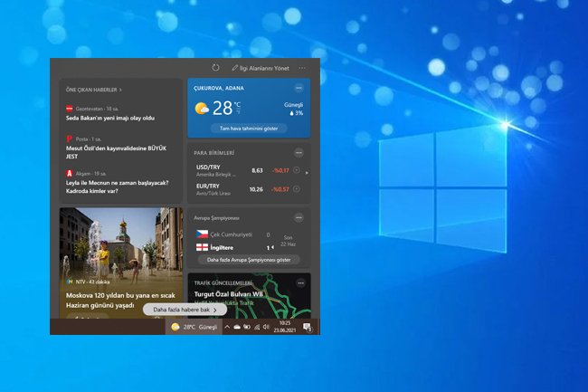Click the taskbar weather widget showing 28°C Güneşli

click(x=194, y=327)
